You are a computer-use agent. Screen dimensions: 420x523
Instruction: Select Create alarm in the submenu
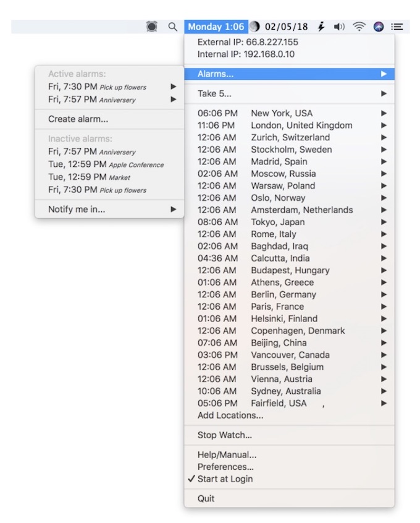(78, 119)
